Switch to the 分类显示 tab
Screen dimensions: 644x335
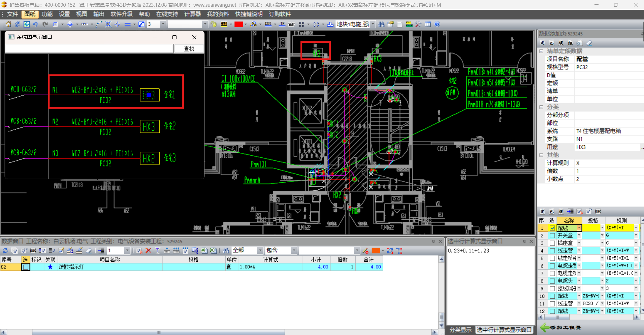[460, 330]
